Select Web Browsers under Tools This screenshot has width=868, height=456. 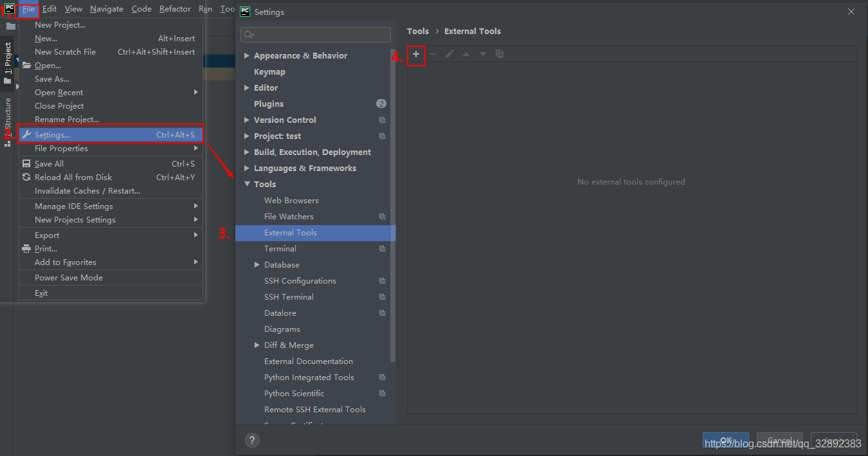point(291,201)
